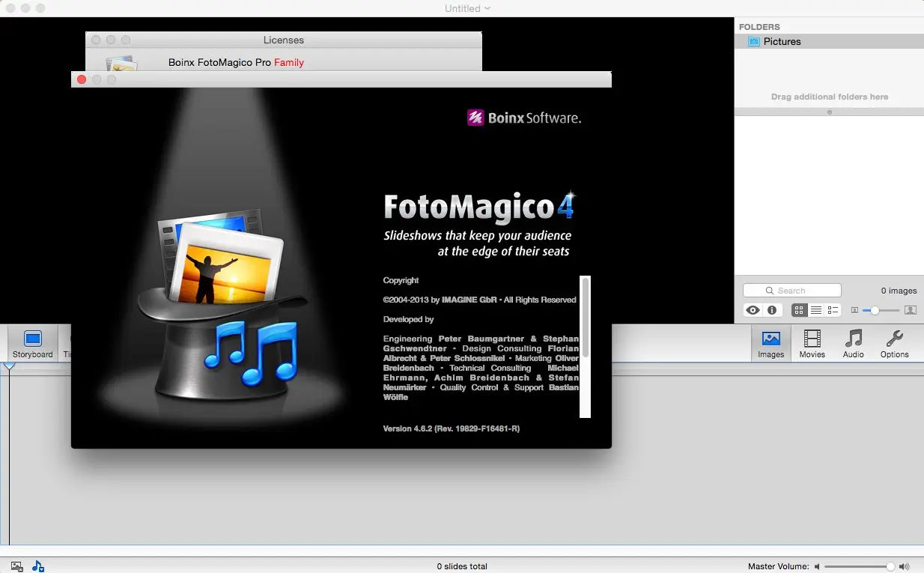Show image info with the 'i' button
This screenshot has height=573, width=924.
pos(772,310)
